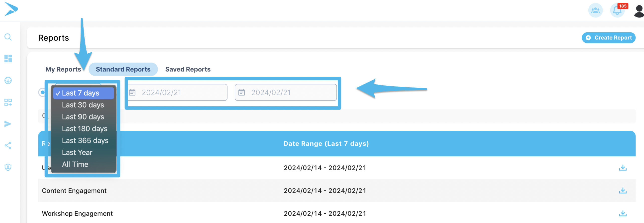
Task: Click the paper plane send icon in sidebar
Action: 8,124
